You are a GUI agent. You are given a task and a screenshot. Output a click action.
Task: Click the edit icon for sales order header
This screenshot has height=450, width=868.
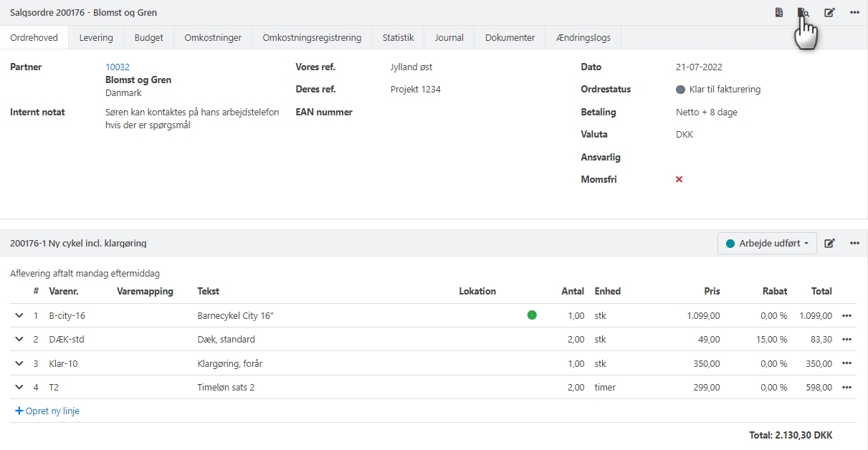point(829,13)
